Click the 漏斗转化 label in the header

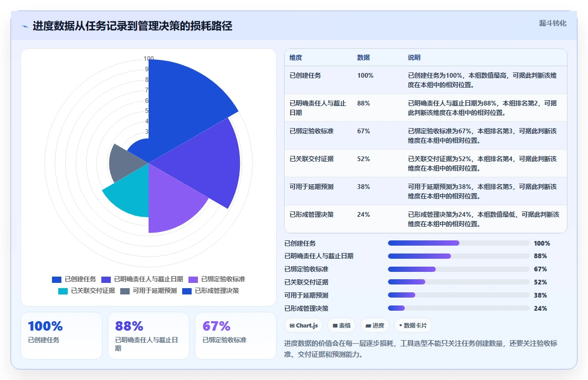click(x=552, y=23)
